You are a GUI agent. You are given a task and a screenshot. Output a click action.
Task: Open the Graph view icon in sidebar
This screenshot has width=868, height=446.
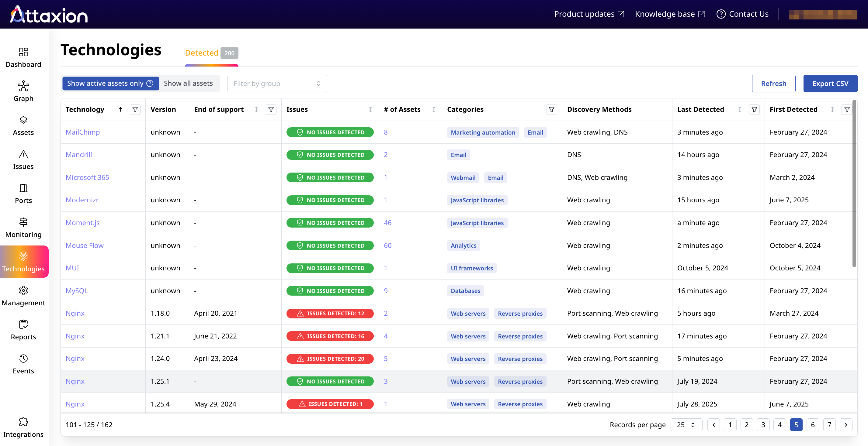pyautogui.click(x=23, y=86)
